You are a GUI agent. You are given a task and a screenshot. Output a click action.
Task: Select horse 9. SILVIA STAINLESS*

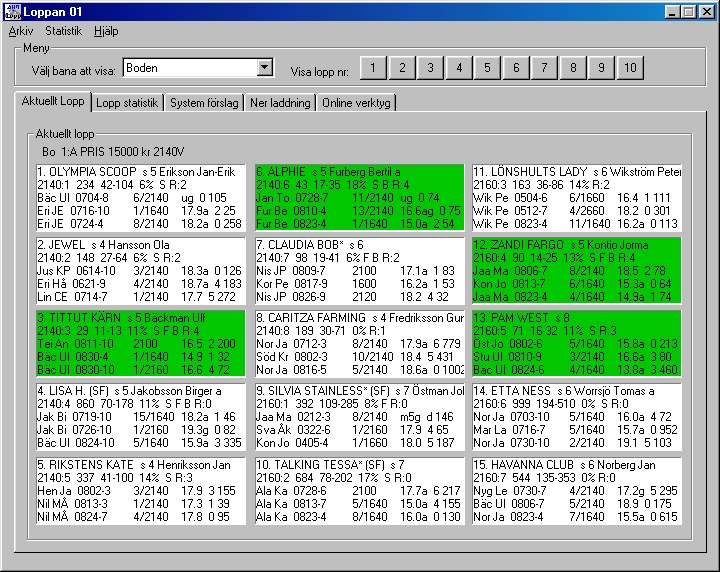[360, 417]
